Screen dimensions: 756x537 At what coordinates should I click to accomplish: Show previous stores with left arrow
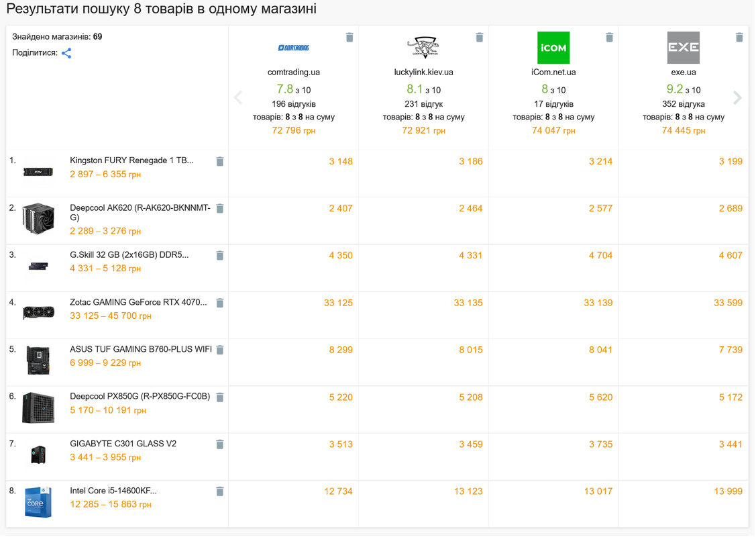[x=238, y=97]
